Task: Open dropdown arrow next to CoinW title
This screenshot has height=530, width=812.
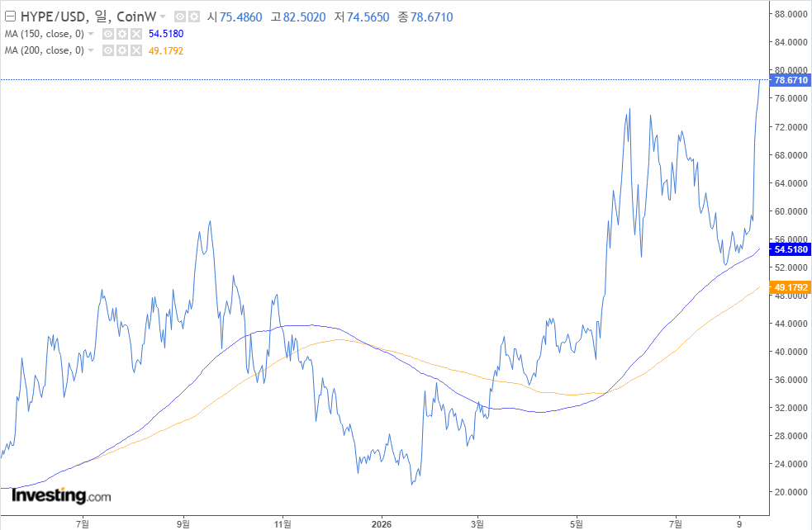Action: coord(163,17)
